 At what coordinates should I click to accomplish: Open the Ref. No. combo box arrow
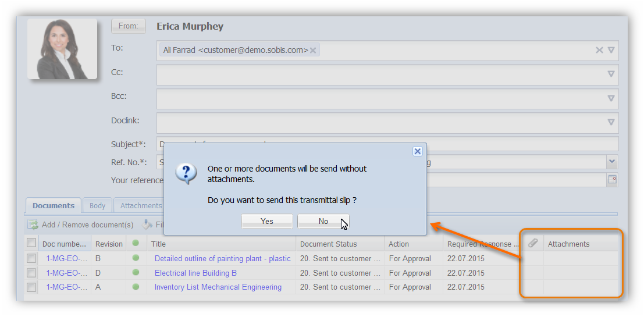612,162
